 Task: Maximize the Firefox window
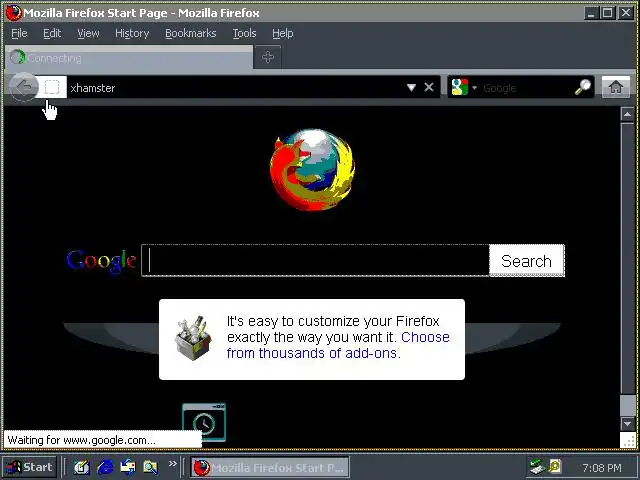[608, 13]
